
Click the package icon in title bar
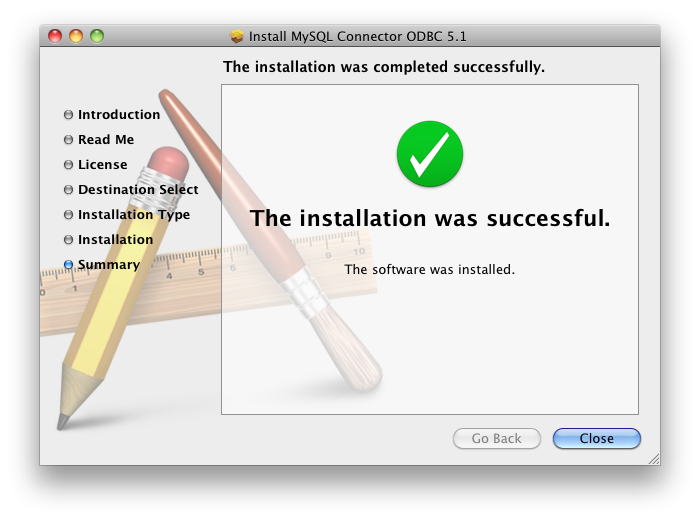[x=237, y=36]
